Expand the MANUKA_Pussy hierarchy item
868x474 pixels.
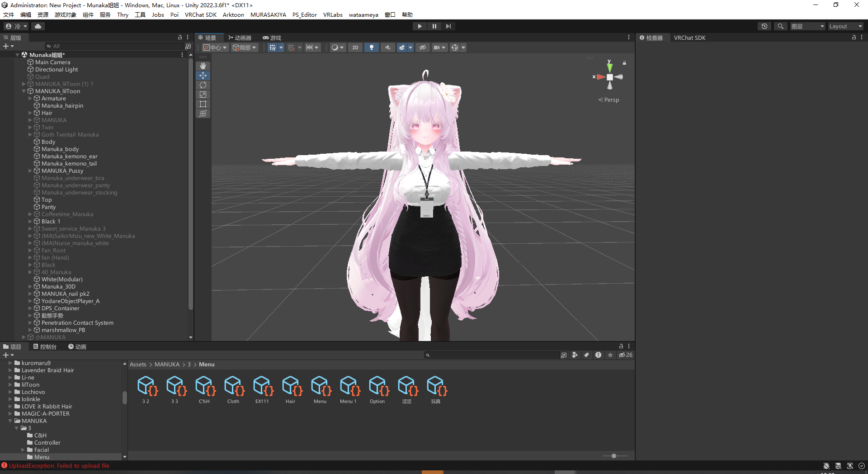click(x=30, y=171)
